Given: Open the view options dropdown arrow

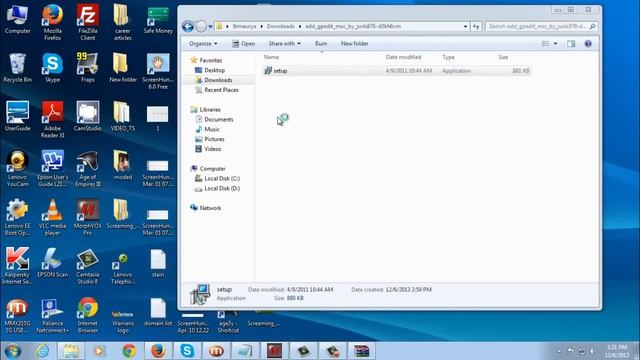Looking at the screenshot, I should click(556, 43).
